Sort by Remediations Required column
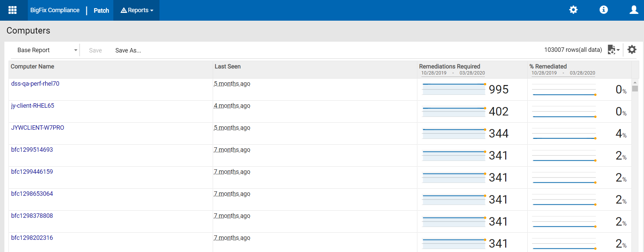 click(449, 66)
